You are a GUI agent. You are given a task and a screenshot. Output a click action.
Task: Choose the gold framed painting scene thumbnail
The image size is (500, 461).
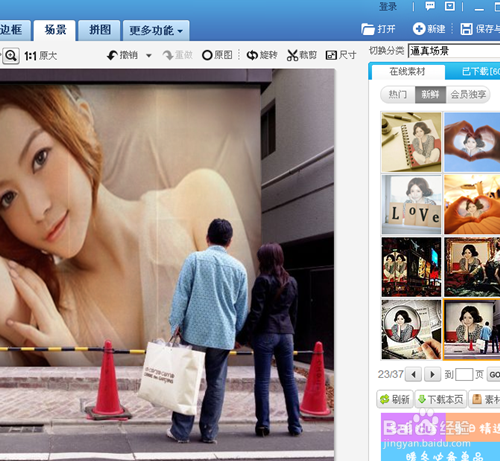tap(472, 267)
